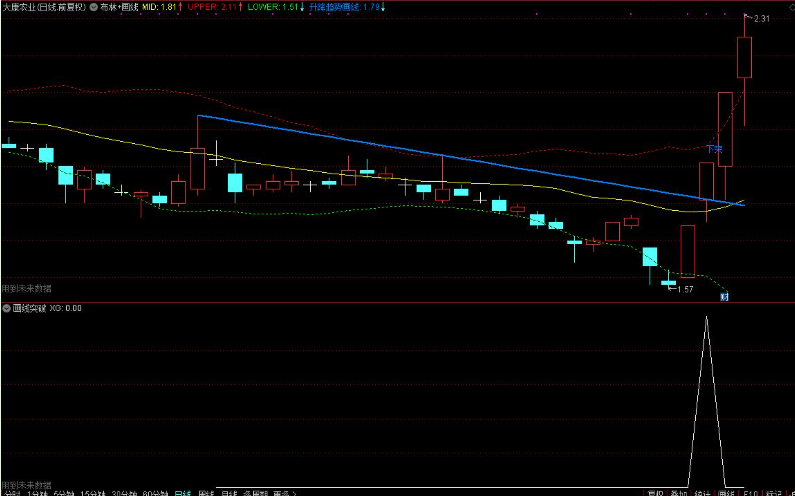Viewport: 795px width, 496px height.
Task: Click the 用到未来数据 notice in sub-chart
Action: pyautogui.click(x=26, y=485)
